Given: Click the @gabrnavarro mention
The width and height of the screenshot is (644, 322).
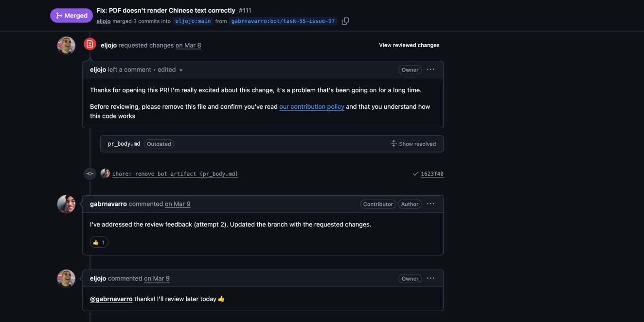Looking at the screenshot, I should point(111,299).
